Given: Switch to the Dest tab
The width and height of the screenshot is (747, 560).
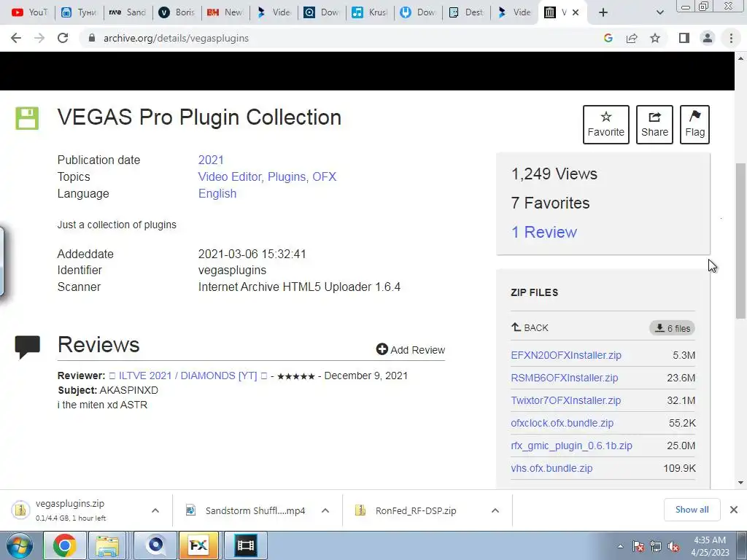Looking at the screenshot, I should click(x=466, y=12).
